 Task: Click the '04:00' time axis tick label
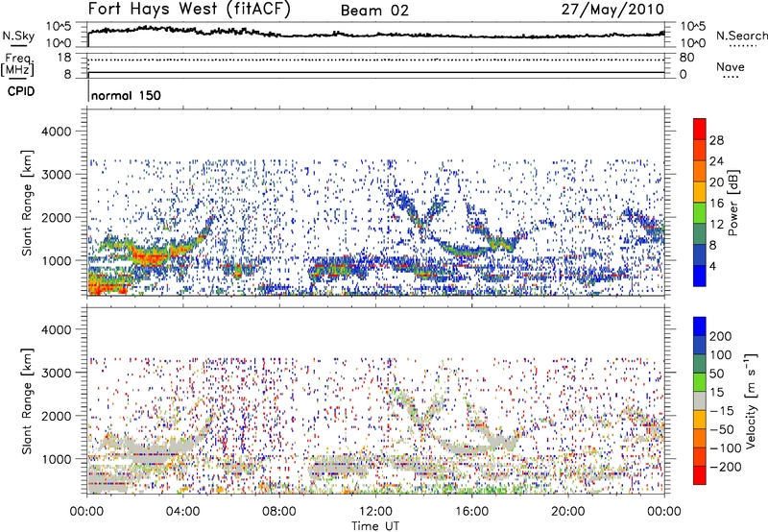(x=183, y=512)
